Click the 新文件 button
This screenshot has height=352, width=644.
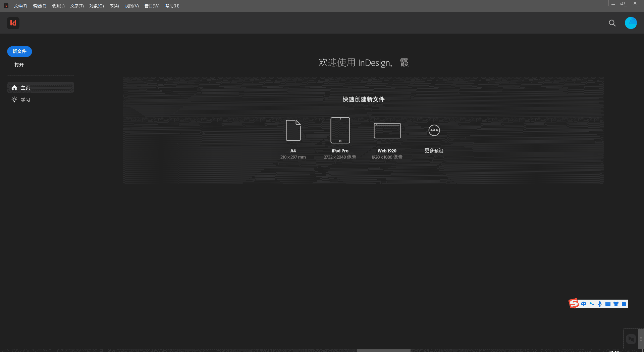click(x=19, y=51)
